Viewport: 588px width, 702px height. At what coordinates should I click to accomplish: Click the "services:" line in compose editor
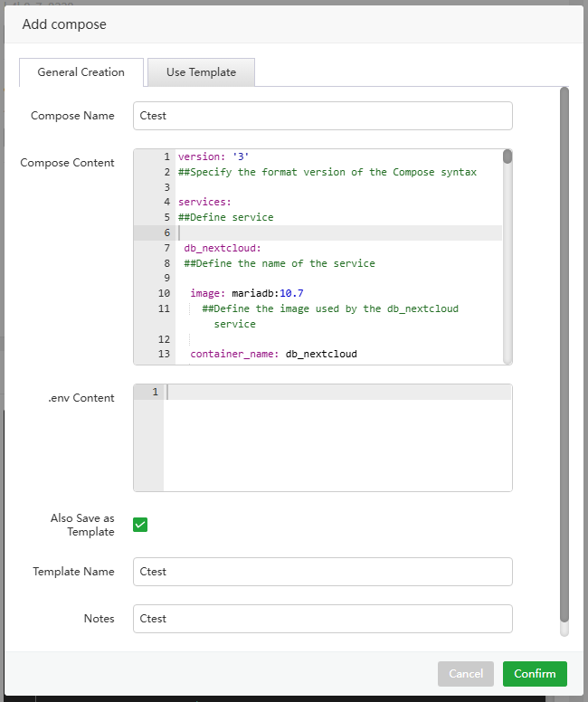(x=204, y=202)
